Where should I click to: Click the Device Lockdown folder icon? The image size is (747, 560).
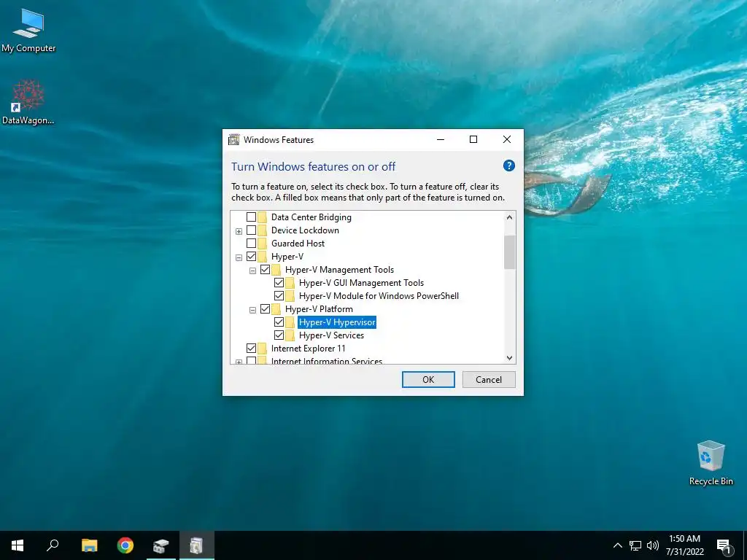click(x=263, y=230)
